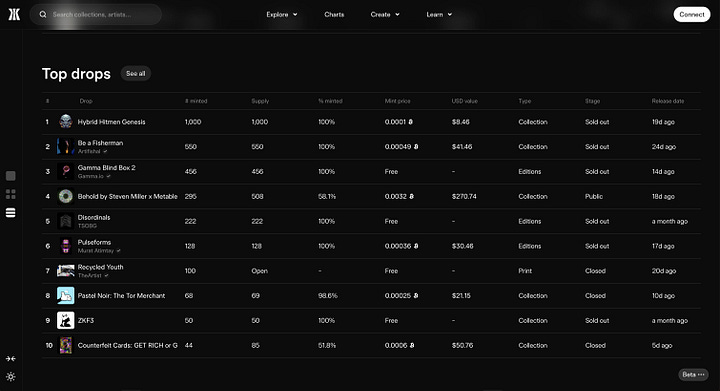Open Hybrid Hitmen Genesis thumbnail
Screen dimensions: 720x391
pos(66,122)
